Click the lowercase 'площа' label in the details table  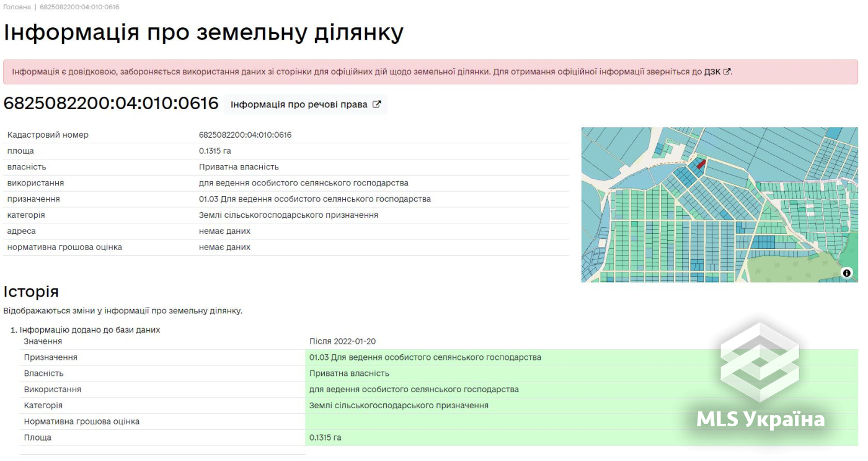(20, 151)
